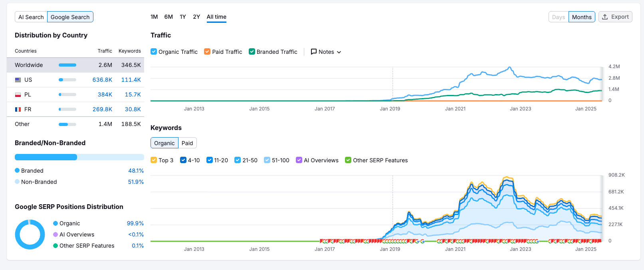Click the France flag icon

[x=18, y=109]
